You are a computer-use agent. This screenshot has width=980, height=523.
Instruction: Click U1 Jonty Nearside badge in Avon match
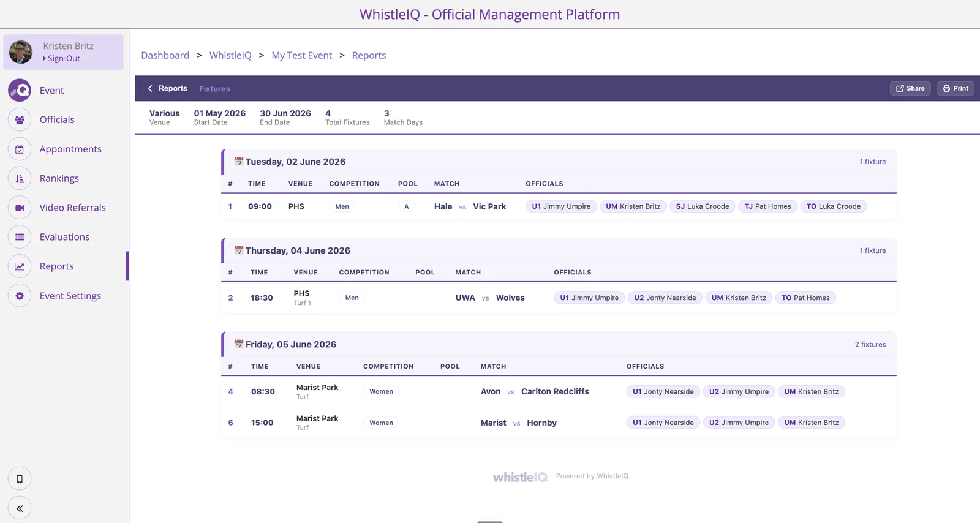coord(663,391)
